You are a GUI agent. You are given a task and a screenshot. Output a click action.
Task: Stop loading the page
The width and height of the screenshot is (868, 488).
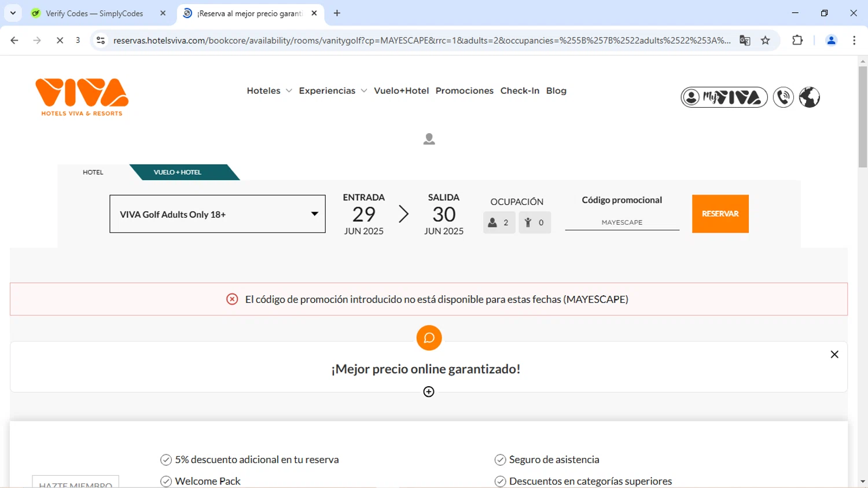pos(60,41)
